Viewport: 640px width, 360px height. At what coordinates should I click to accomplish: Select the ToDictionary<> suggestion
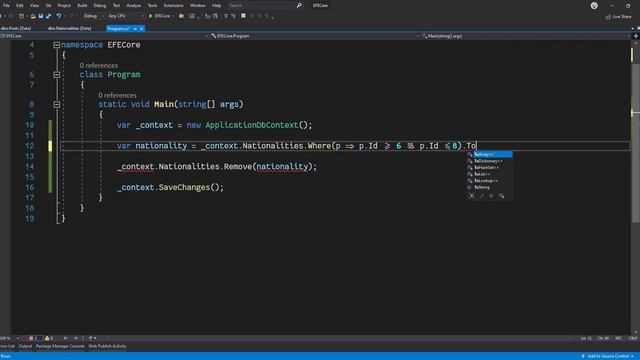[489, 161]
